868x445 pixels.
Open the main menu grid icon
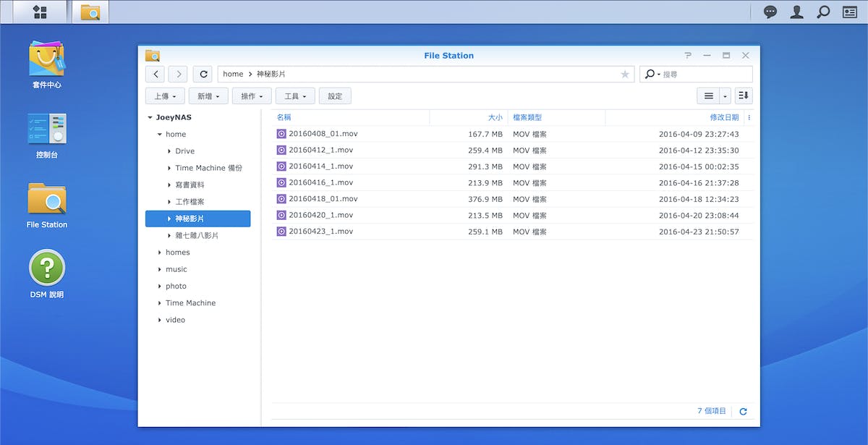[41, 12]
